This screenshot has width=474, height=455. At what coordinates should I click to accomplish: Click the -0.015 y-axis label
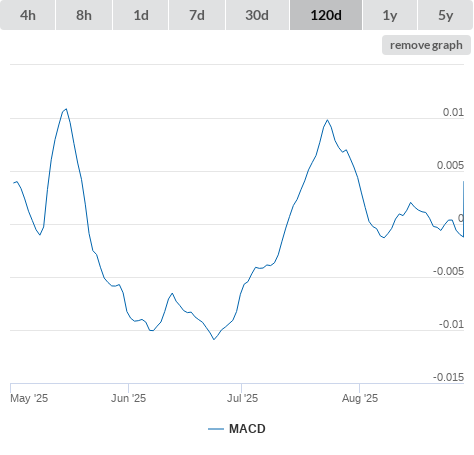coord(448,377)
